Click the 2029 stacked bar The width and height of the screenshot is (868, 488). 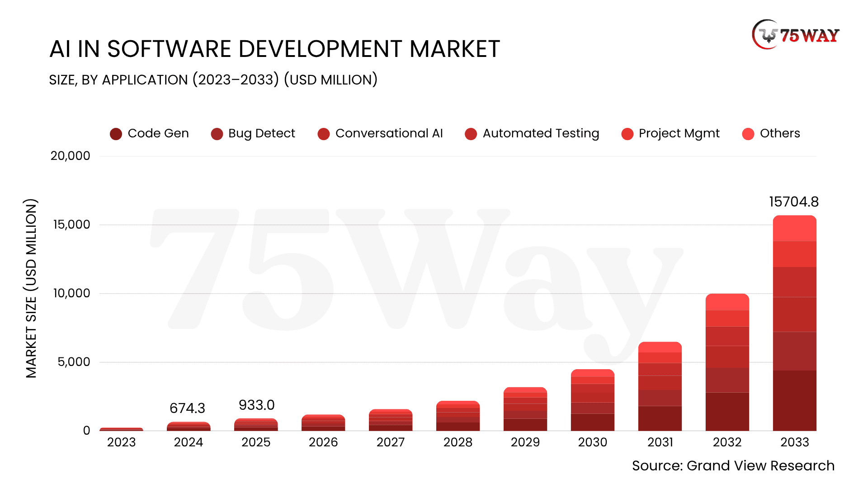[525, 409]
